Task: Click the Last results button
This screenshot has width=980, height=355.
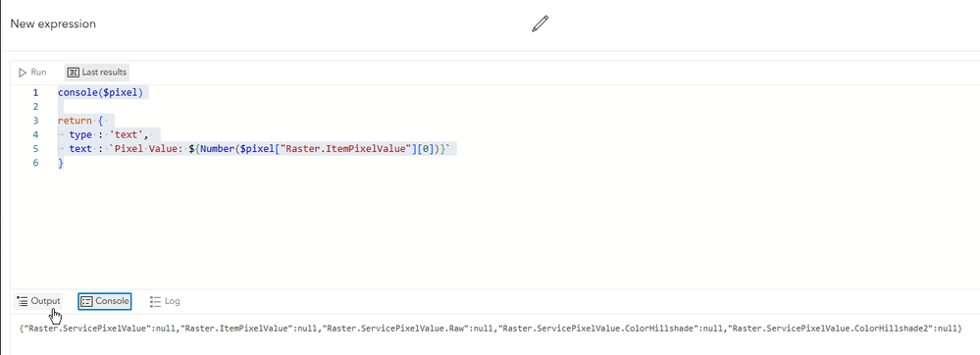Action: tap(97, 73)
